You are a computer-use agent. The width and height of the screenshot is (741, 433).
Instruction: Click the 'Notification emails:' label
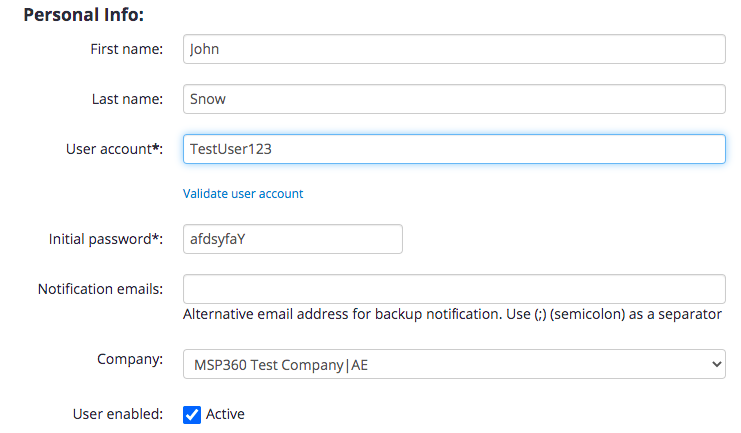click(100, 289)
